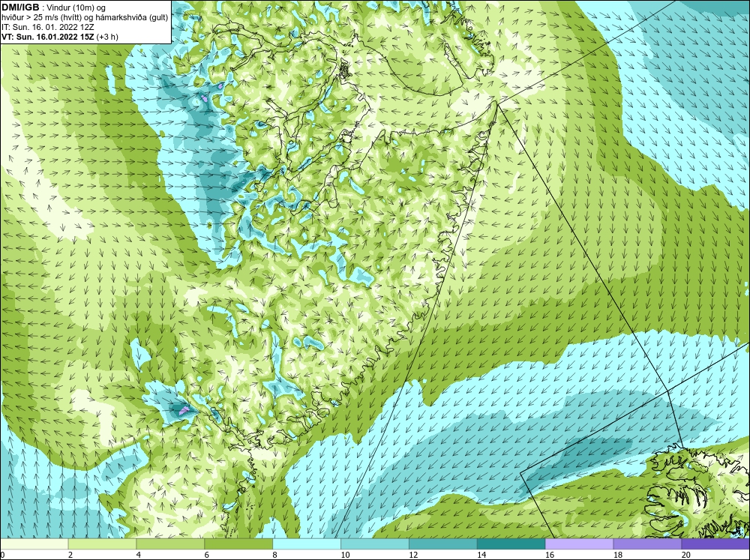Click the 16–18 m/s light purple legend swatch
The height and width of the screenshot is (560, 750).
coord(580,544)
